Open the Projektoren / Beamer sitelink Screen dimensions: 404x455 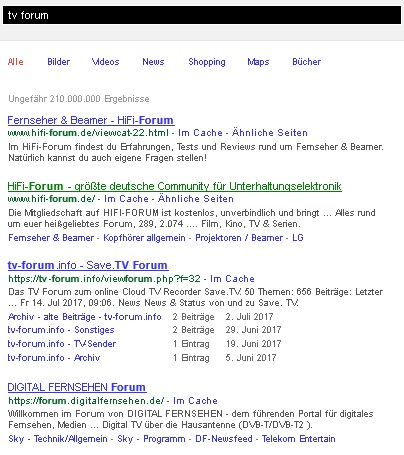pos(239,238)
